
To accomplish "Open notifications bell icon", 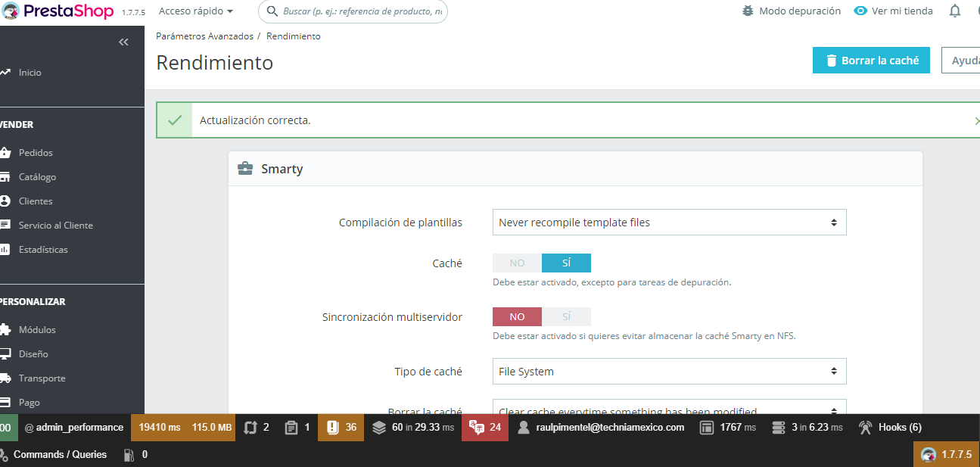I will 955,11.
